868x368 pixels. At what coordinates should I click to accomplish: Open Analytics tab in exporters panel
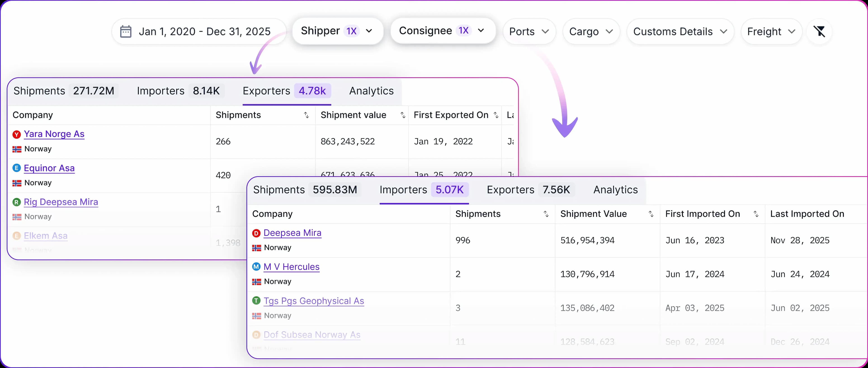(371, 91)
